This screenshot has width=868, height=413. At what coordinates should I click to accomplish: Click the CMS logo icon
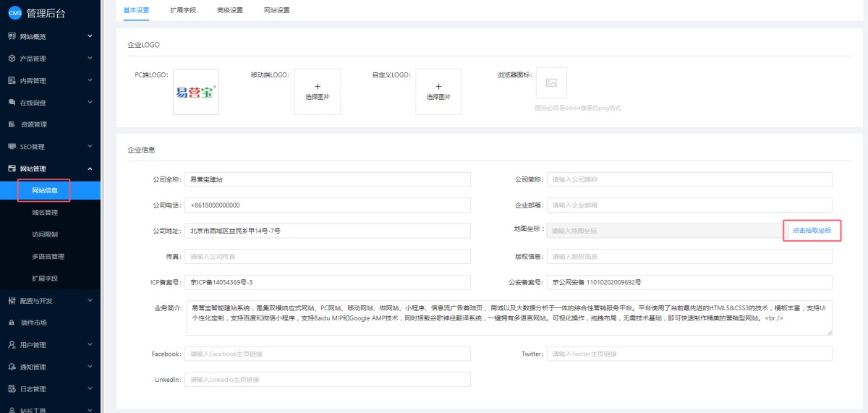tap(15, 12)
